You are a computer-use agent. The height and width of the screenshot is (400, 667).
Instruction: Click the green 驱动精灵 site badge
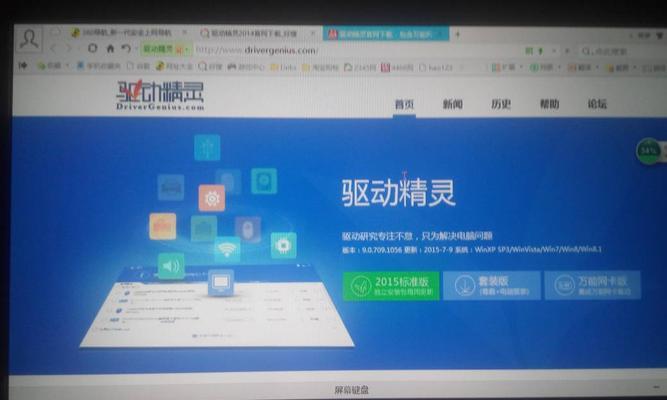click(x=165, y=49)
